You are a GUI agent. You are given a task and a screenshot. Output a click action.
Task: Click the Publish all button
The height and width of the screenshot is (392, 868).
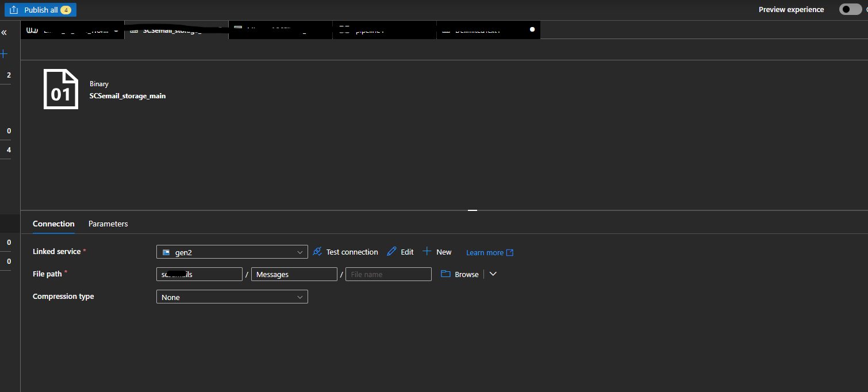click(x=40, y=9)
